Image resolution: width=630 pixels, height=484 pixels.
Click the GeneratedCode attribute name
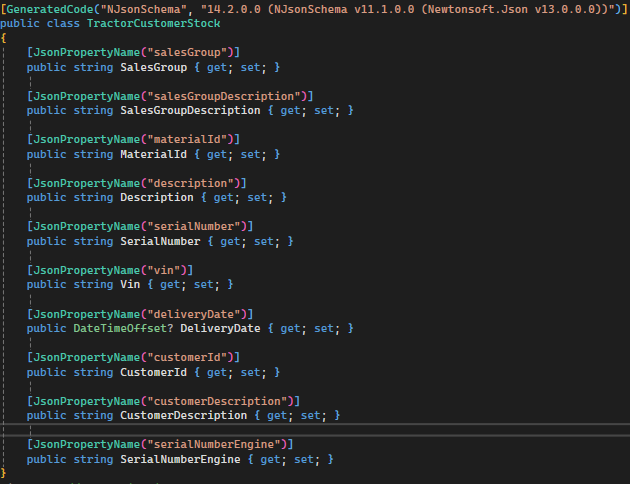pyautogui.click(x=50, y=9)
